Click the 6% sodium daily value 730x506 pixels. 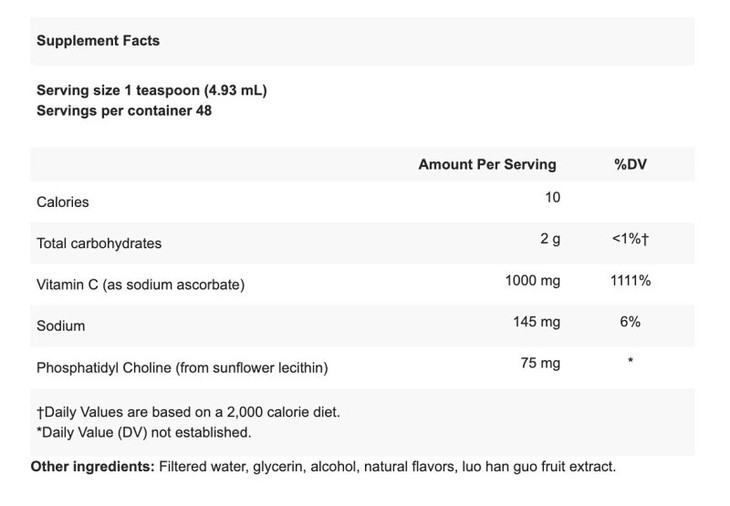[x=630, y=322]
